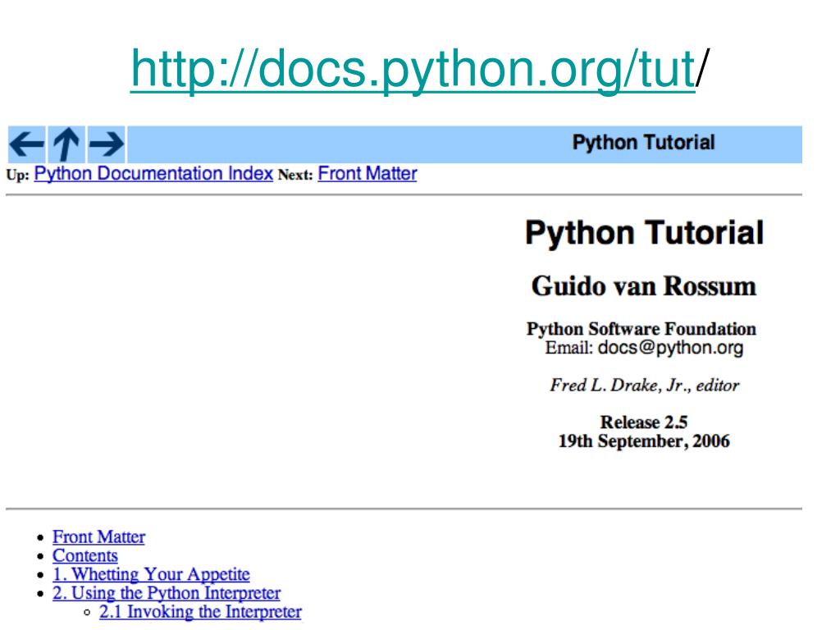Open the Python Documentation Index link
The height and width of the screenshot is (630, 840).
pyautogui.click(x=153, y=174)
